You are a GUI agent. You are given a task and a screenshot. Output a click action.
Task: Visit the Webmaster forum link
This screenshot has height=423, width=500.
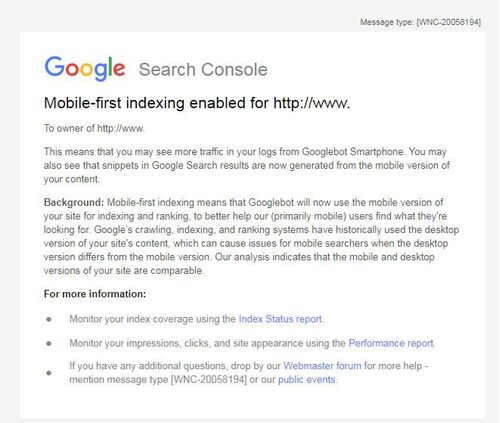(322, 366)
